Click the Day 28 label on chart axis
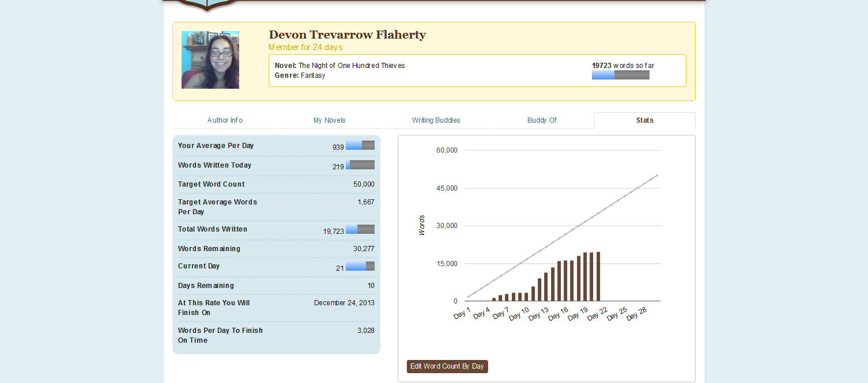 click(637, 314)
